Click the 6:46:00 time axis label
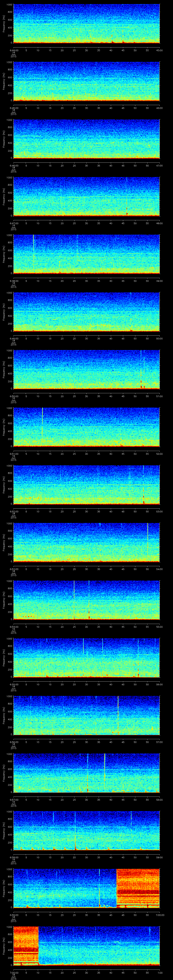Screen dimensions: 173x980 [x=14, y=166]
